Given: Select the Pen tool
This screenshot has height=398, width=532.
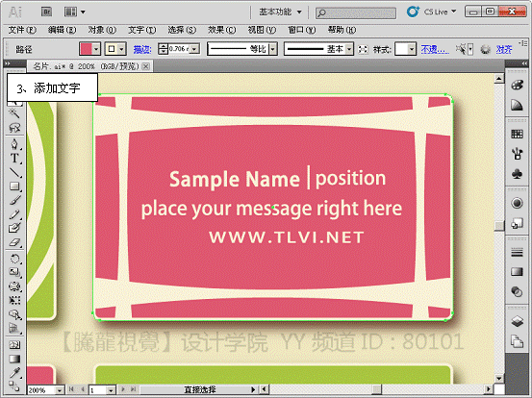Looking at the screenshot, I should point(14,144).
